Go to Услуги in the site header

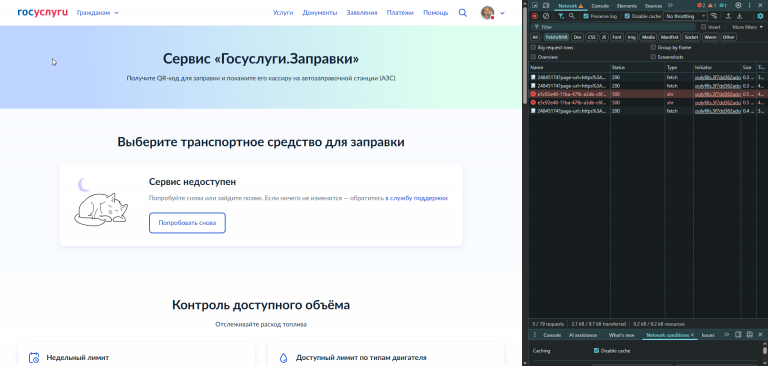point(283,13)
